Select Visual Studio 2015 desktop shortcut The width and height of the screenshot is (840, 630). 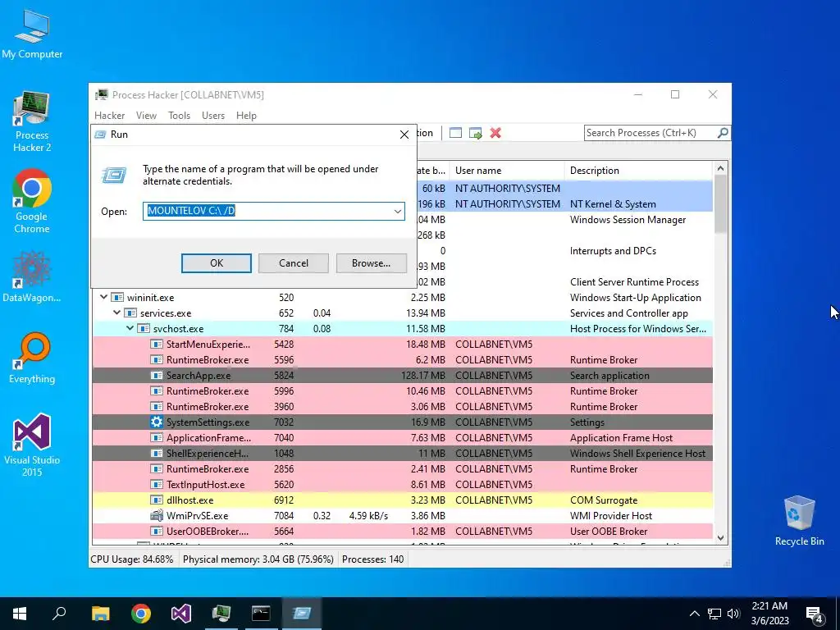pyautogui.click(x=32, y=445)
